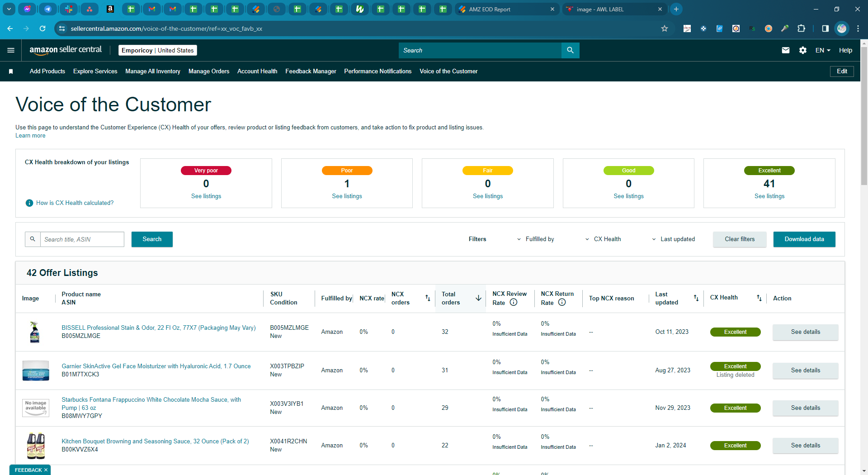Open Add Products from favorites bar
Screen dimensions: 868x475
pyautogui.click(x=47, y=71)
